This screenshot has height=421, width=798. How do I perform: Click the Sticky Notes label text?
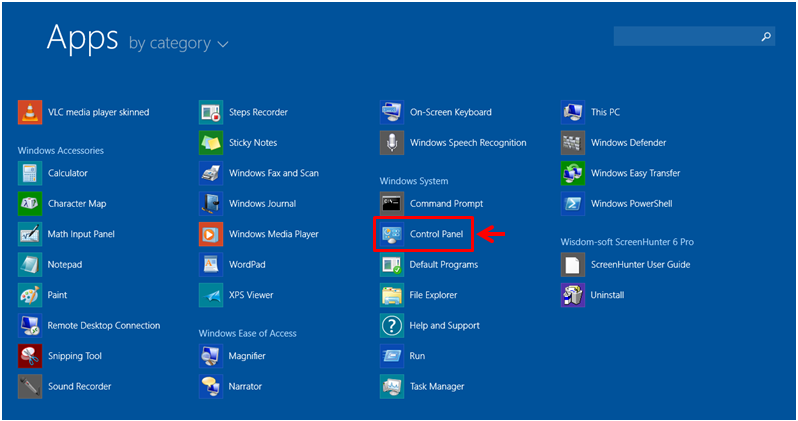coord(253,143)
